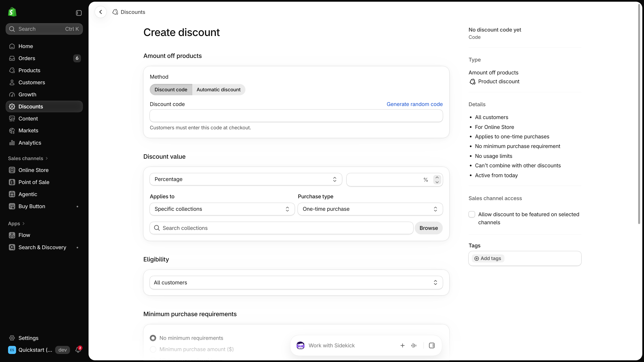Image resolution: width=644 pixels, height=362 pixels.
Task: Click the Discounts breadcrumb tag icon
Action: click(115, 12)
